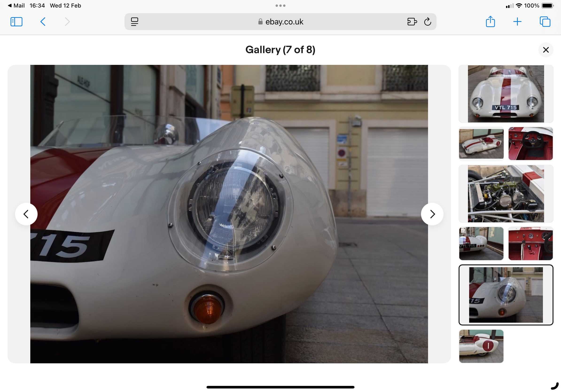
Task: Show the tab overview
Action: pyautogui.click(x=545, y=22)
